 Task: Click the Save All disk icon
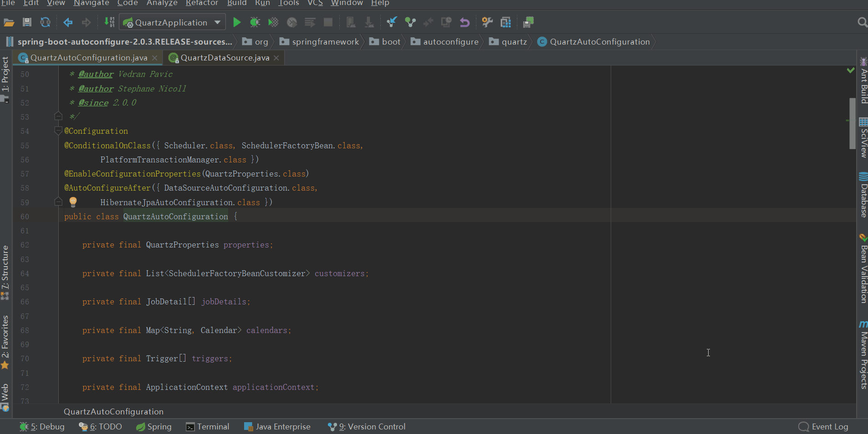(x=27, y=22)
